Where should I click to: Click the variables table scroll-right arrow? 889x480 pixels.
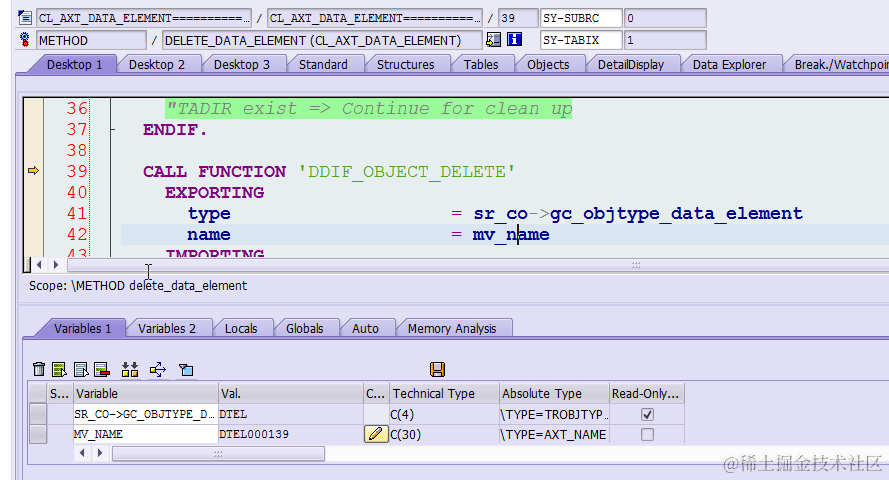tap(100, 453)
